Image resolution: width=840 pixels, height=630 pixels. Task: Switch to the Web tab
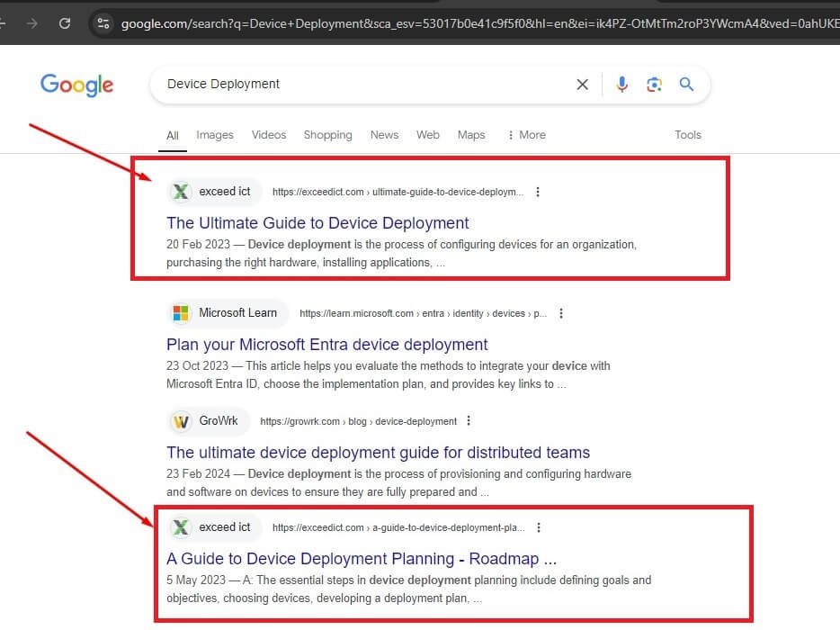coord(428,135)
